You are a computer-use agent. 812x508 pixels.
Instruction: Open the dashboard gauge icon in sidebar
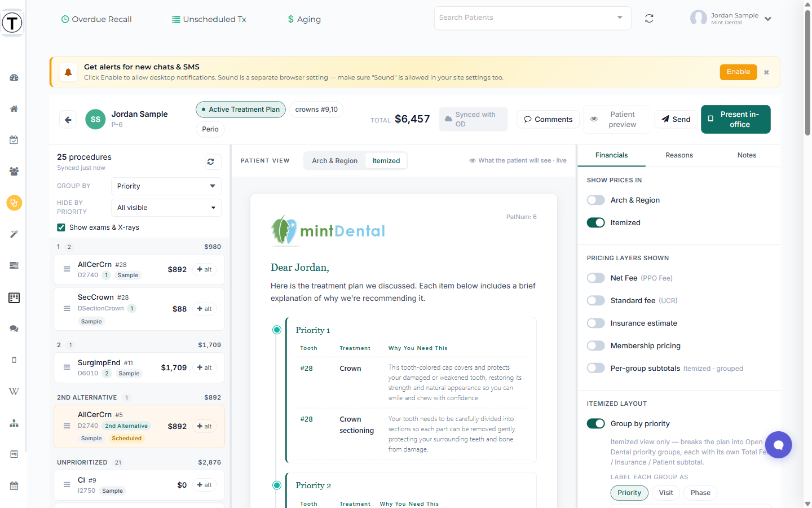tap(14, 77)
